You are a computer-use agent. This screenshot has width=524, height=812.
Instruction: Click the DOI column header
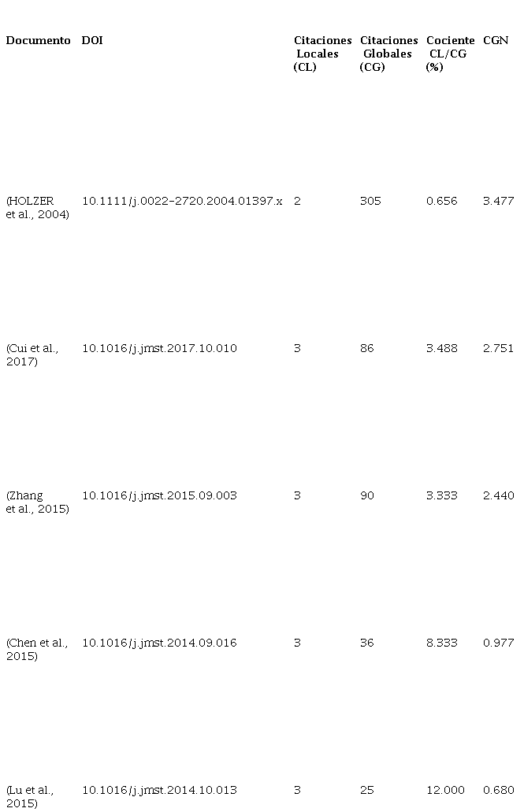coord(92,40)
